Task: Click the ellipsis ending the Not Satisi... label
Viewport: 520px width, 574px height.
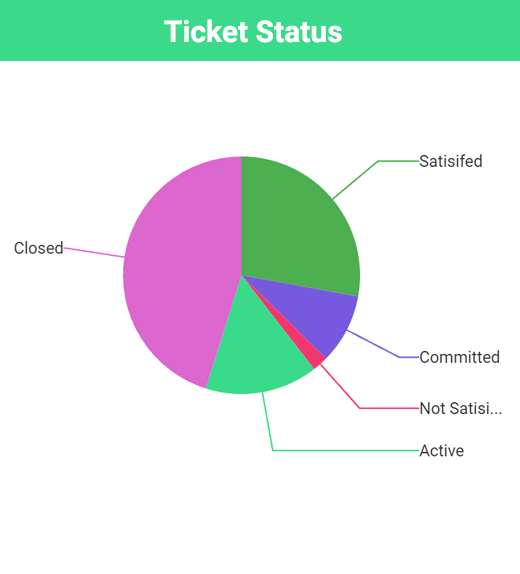Action: [496, 413]
